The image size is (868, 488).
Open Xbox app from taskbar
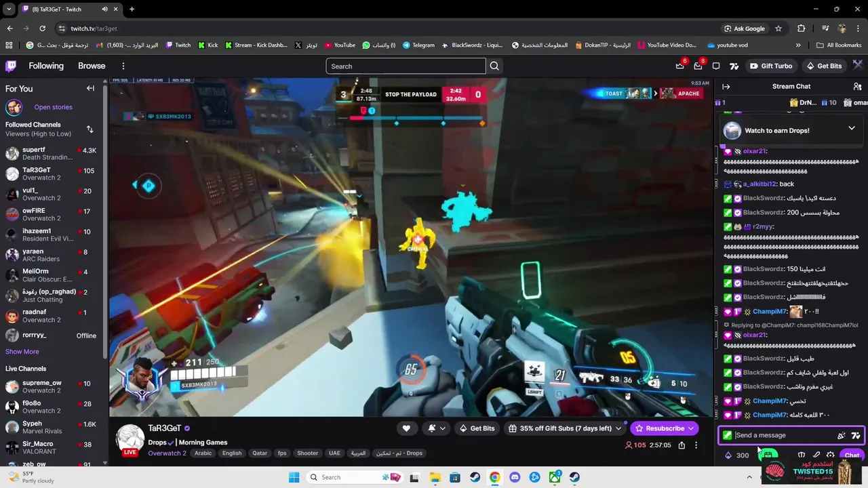pos(555,477)
